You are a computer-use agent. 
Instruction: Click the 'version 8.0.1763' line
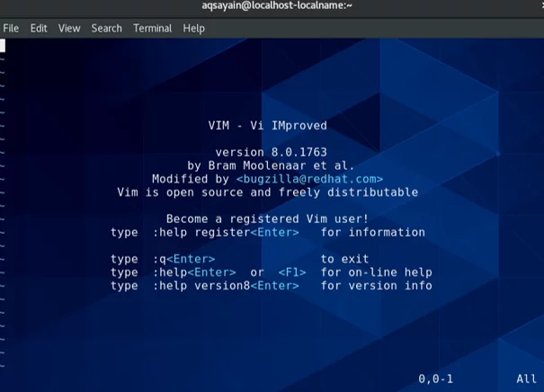271,152
